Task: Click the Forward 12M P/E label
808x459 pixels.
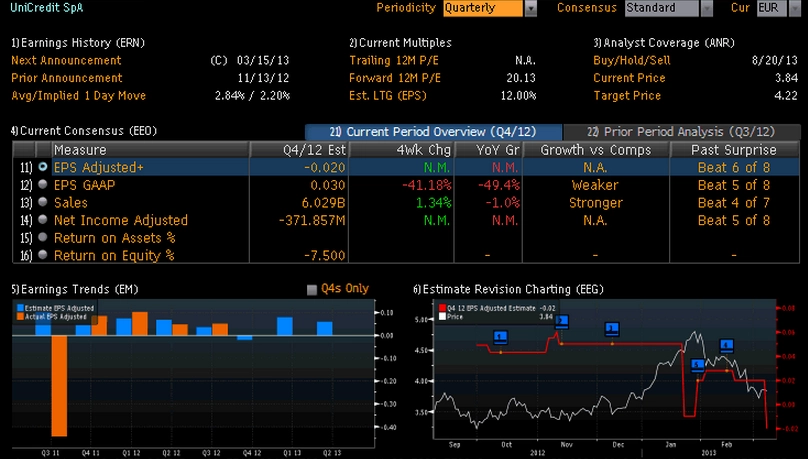Action: (395, 78)
